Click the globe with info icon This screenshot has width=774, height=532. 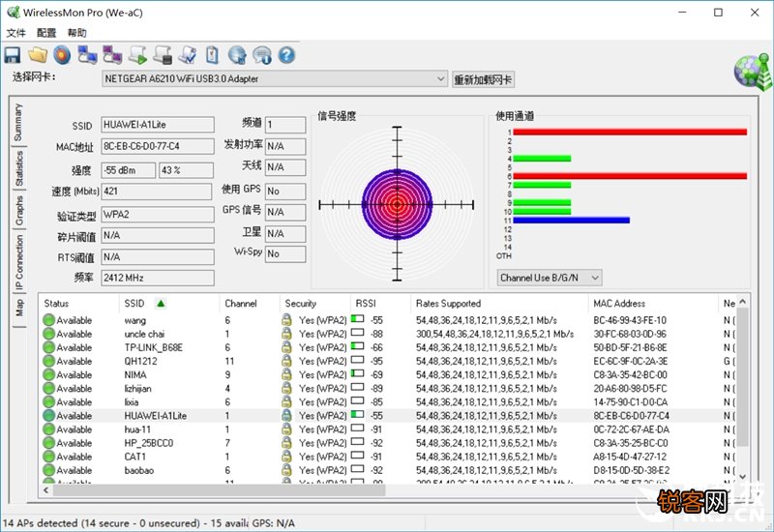pos(262,55)
